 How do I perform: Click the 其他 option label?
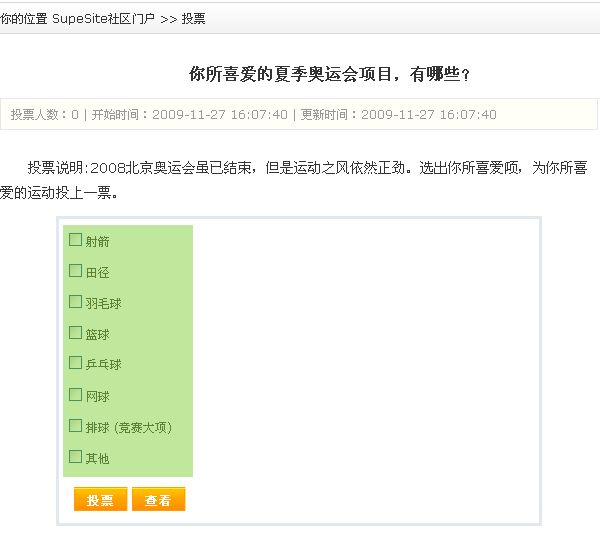[97, 458]
